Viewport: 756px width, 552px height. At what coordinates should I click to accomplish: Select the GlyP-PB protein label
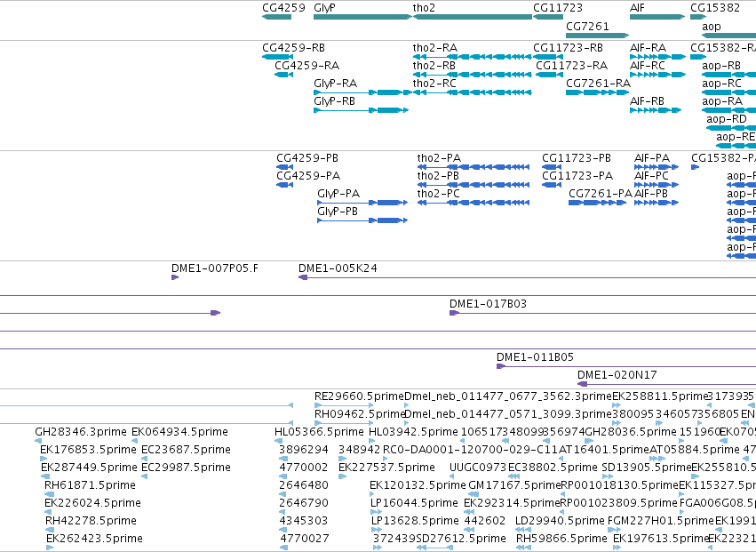click(x=338, y=212)
